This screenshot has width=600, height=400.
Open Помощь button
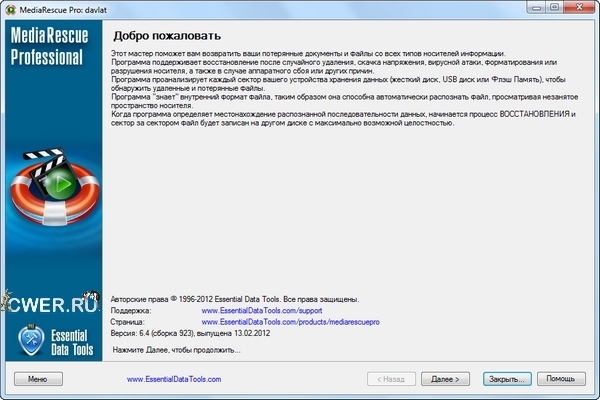(x=561, y=379)
